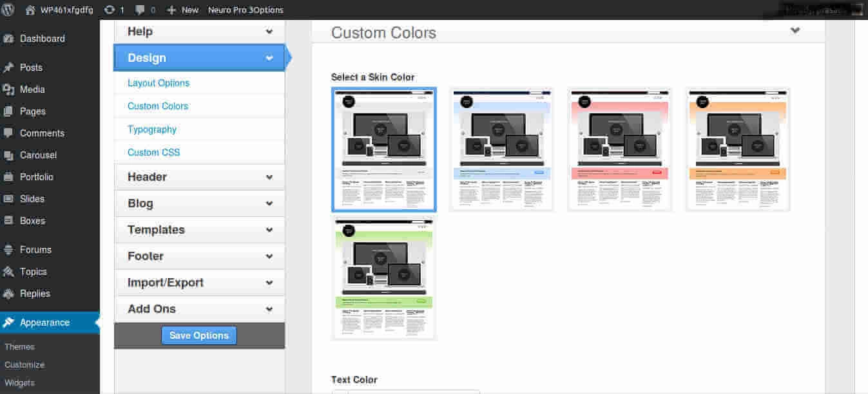
Task: Open the Typography settings page
Action: [152, 129]
